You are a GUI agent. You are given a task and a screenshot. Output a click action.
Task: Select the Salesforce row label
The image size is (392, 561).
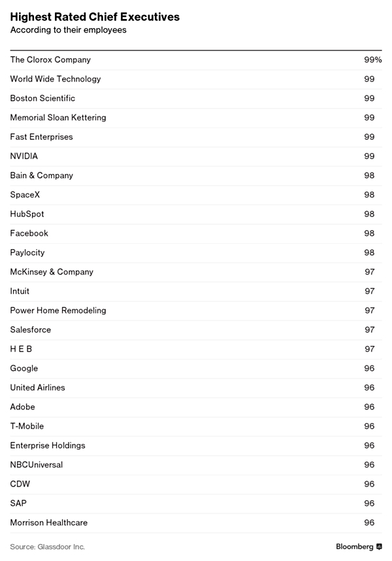(31, 330)
